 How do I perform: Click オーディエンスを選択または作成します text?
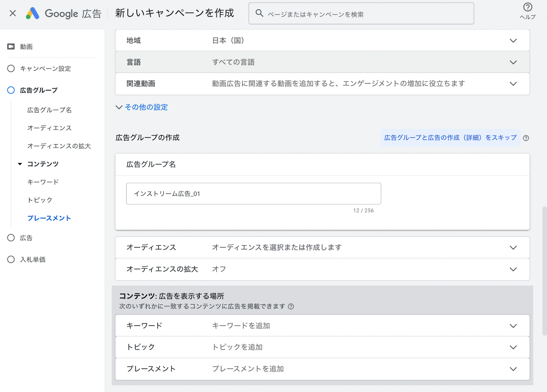tap(277, 247)
